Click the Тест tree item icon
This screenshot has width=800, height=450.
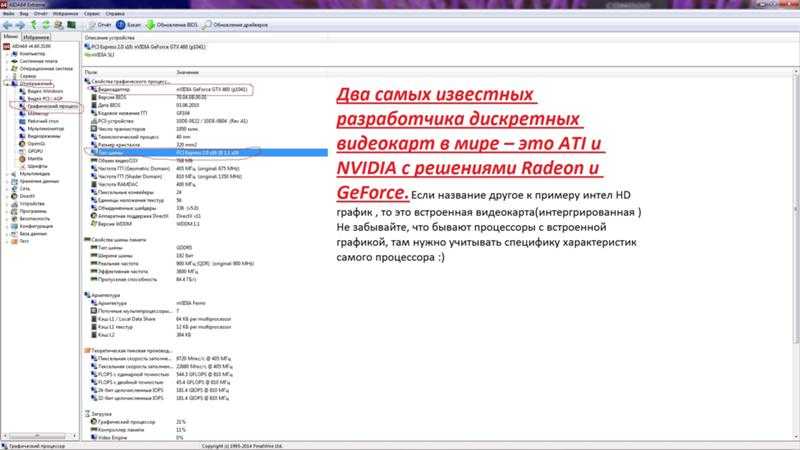tap(14, 241)
